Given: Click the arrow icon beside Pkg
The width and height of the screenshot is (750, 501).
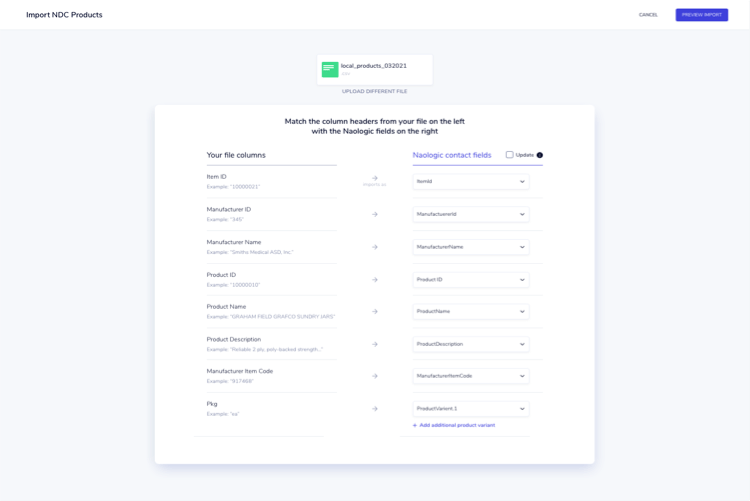Looking at the screenshot, I should (375, 409).
